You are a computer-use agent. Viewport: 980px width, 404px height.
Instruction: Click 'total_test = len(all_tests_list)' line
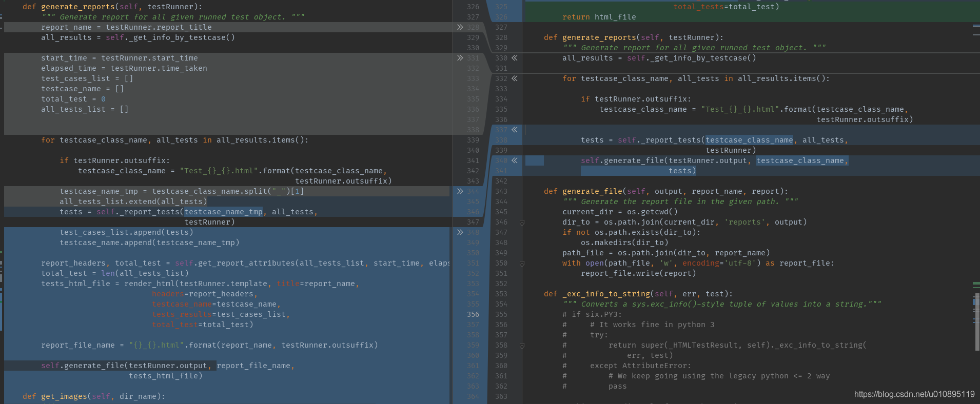[115, 273]
